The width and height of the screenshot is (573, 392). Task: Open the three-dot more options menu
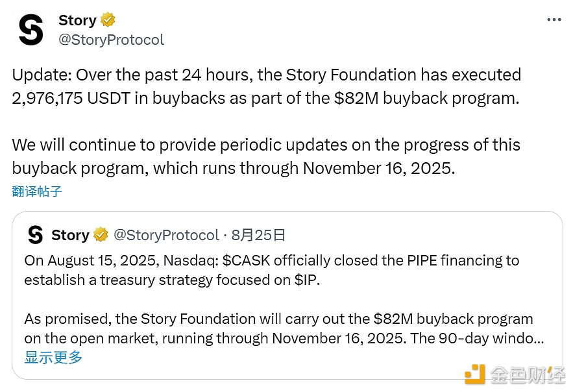(x=554, y=19)
